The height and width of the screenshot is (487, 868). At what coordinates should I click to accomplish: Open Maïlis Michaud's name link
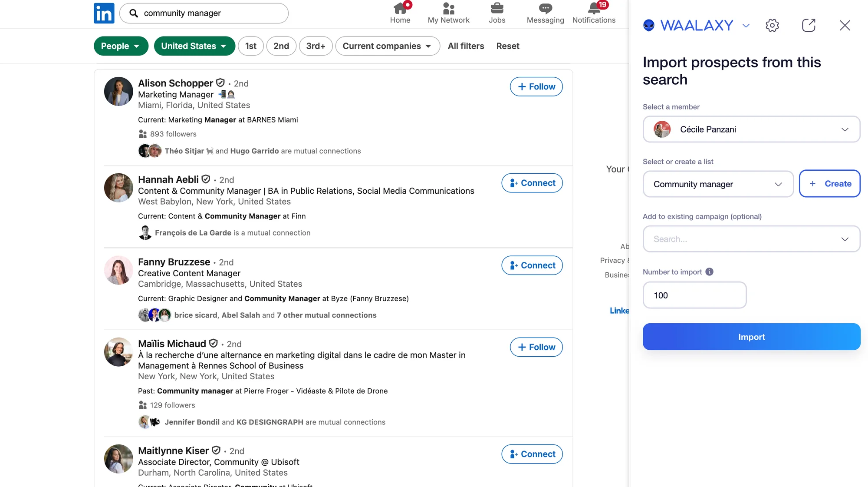point(172,344)
